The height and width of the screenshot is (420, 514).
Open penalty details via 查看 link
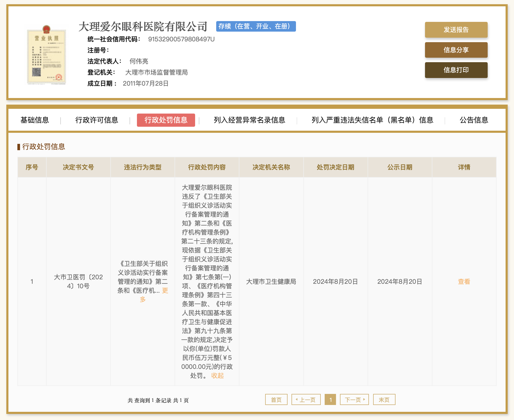[x=464, y=282]
